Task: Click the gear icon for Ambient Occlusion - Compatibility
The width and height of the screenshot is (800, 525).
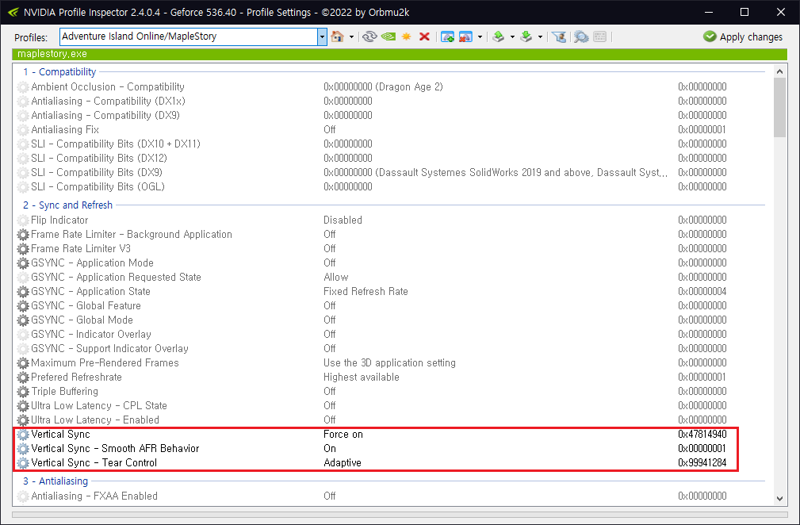Action: pyautogui.click(x=23, y=87)
